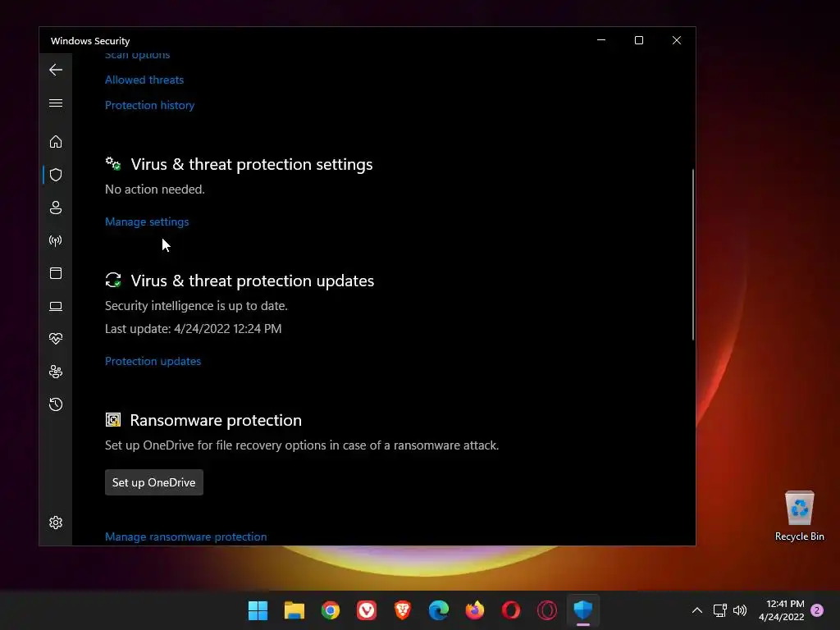Screen dimensions: 840x630
Task: Launch Microsoft Edge from taskbar
Action: pyautogui.click(x=439, y=610)
